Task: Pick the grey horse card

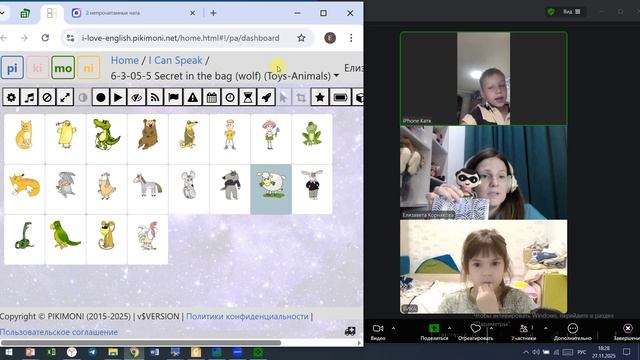Action: [148, 189]
